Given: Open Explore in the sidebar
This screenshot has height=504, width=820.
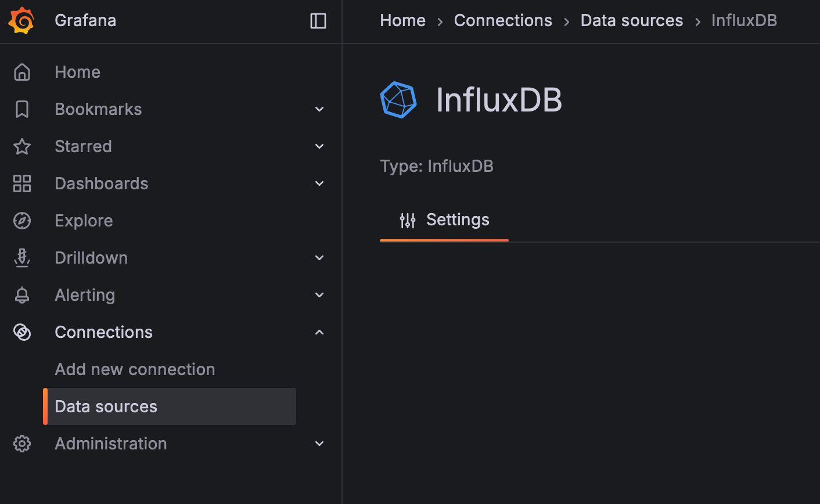Looking at the screenshot, I should (84, 221).
